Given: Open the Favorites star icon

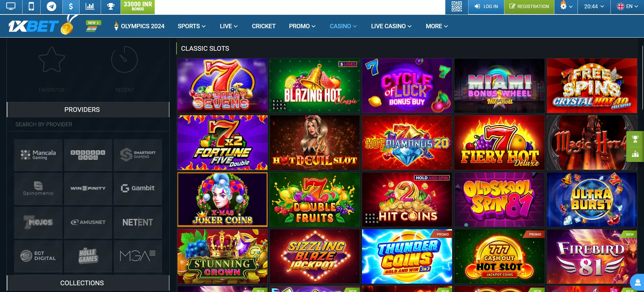Looking at the screenshot, I should (x=52, y=60).
